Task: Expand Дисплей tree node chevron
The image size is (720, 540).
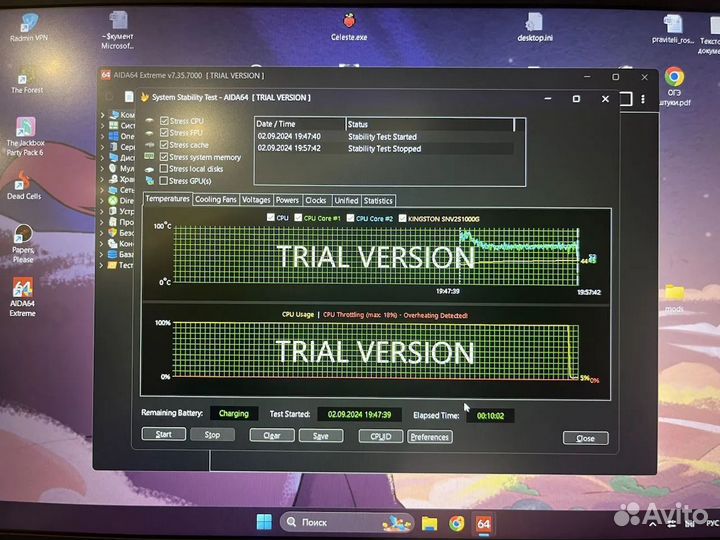Action: (x=103, y=158)
